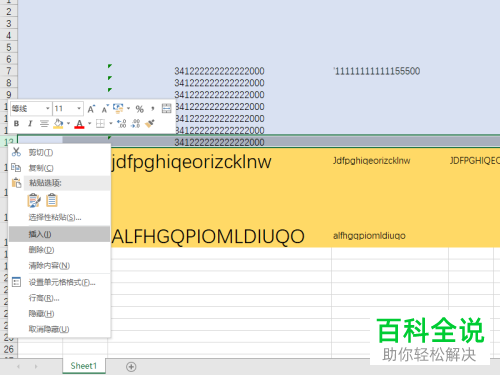This screenshot has width=500, height=375.
Task: Switch to the Sheet1 tab
Action: click(x=84, y=366)
